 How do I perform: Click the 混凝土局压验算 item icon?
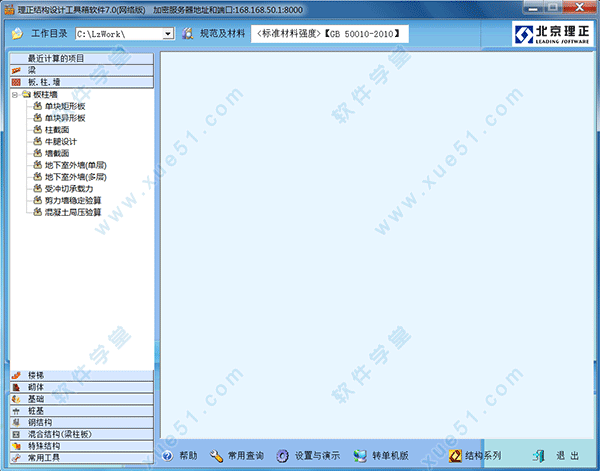[x=38, y=212]
